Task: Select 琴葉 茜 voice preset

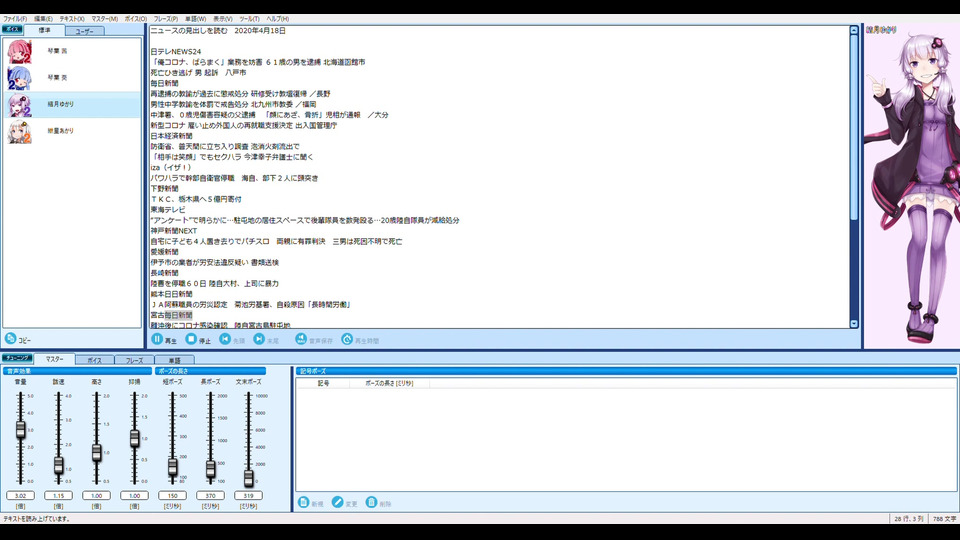Action: click(x=72, y=51)
